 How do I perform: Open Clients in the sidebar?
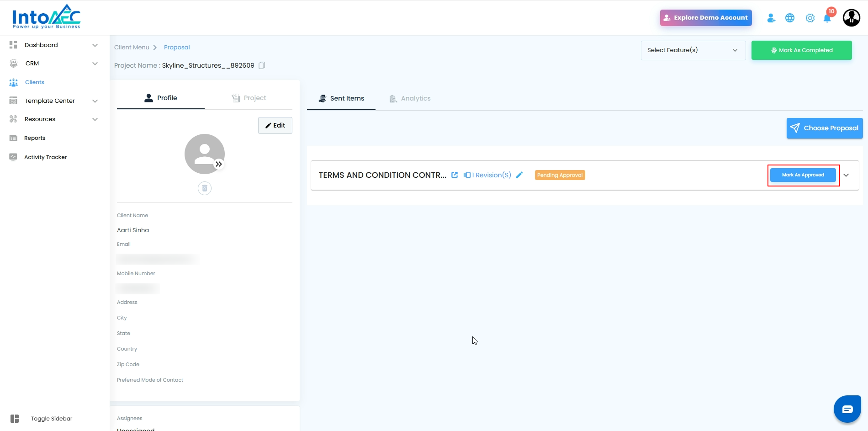tap(35, 82)
